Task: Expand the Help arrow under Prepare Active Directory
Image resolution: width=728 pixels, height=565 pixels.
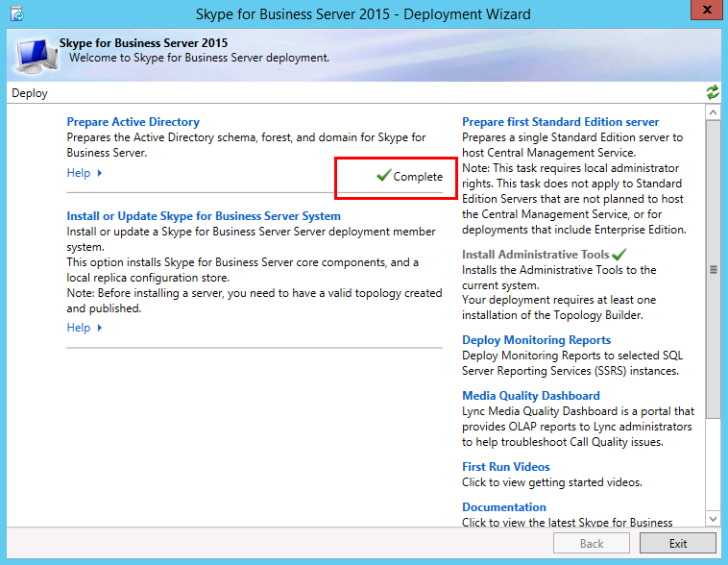Action: pos(99,173)
